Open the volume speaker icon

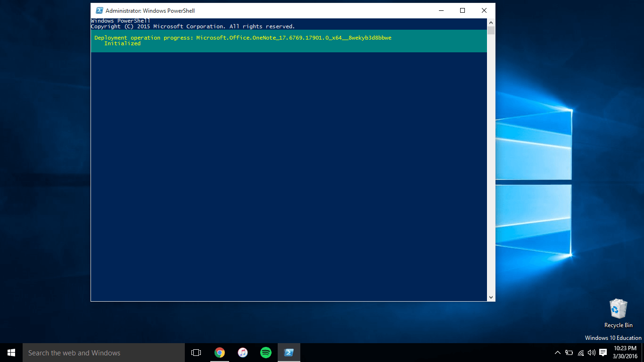tap(592, 353)
